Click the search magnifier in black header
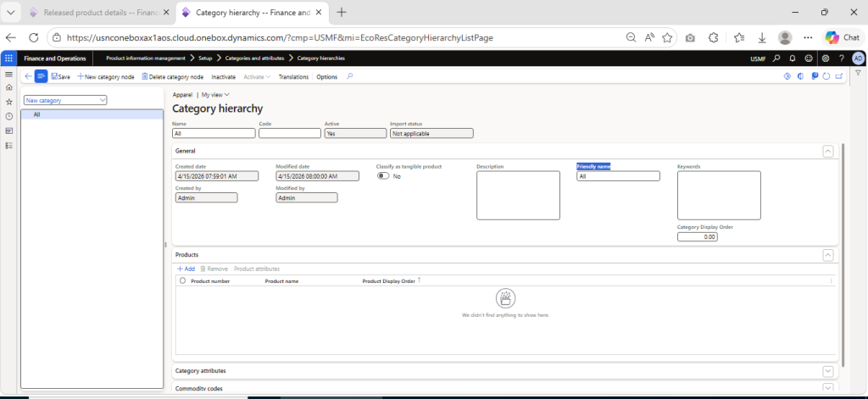The image size is (868, 399). tap(776, 58)
